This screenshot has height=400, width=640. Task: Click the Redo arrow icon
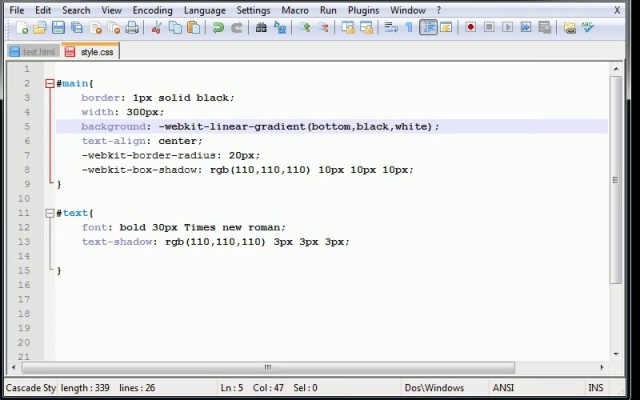click(237, 27)
